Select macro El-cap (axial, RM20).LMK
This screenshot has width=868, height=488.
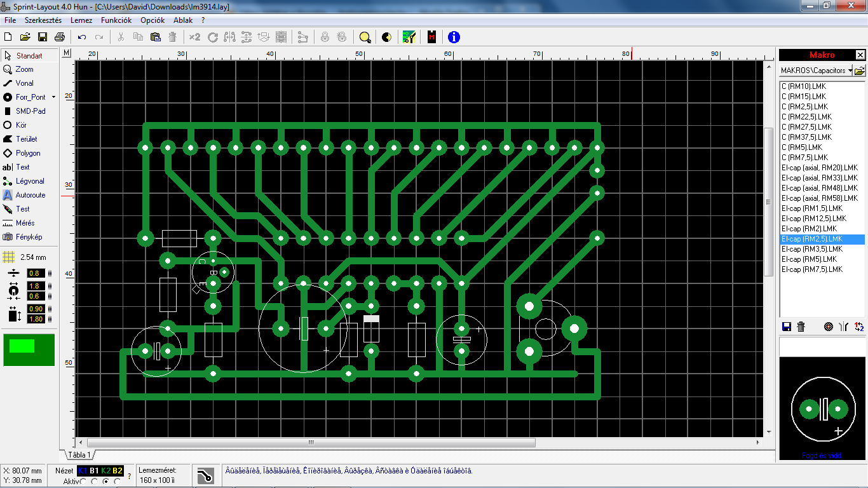click(x=819, y=168)
